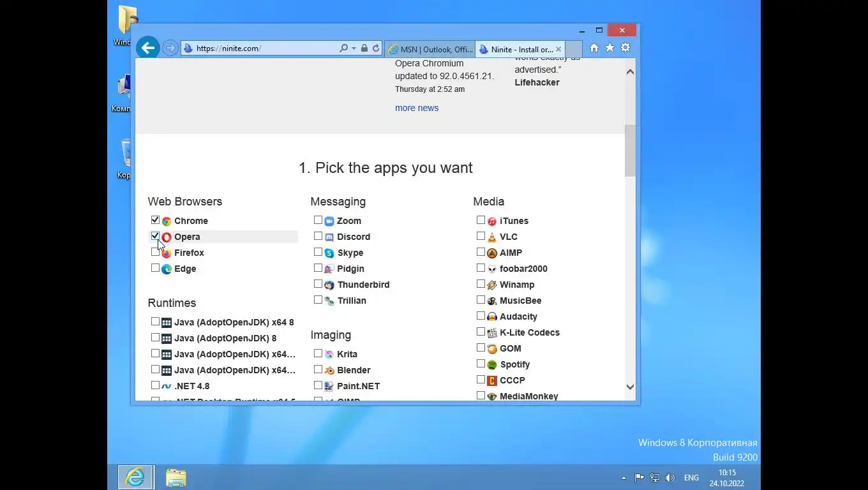Click the .NET 4.8 icon
868x490 pixels.
[167, 387]
